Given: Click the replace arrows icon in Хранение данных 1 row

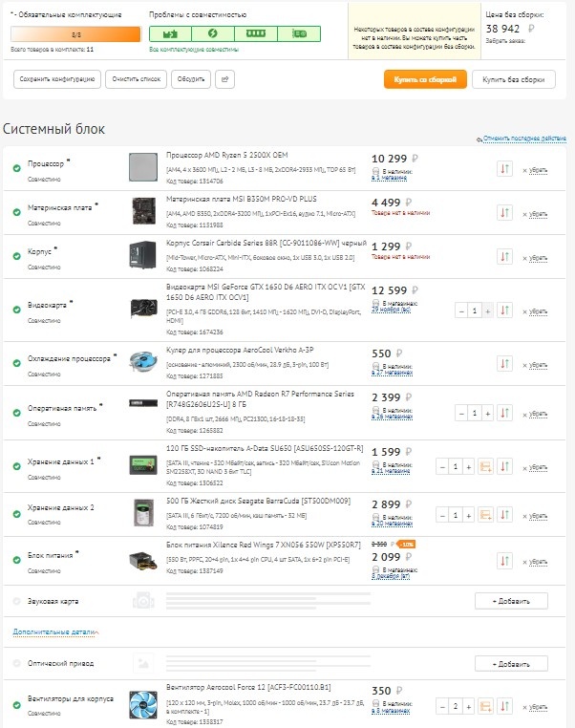Looking at the screenshot, I should 504,466.
